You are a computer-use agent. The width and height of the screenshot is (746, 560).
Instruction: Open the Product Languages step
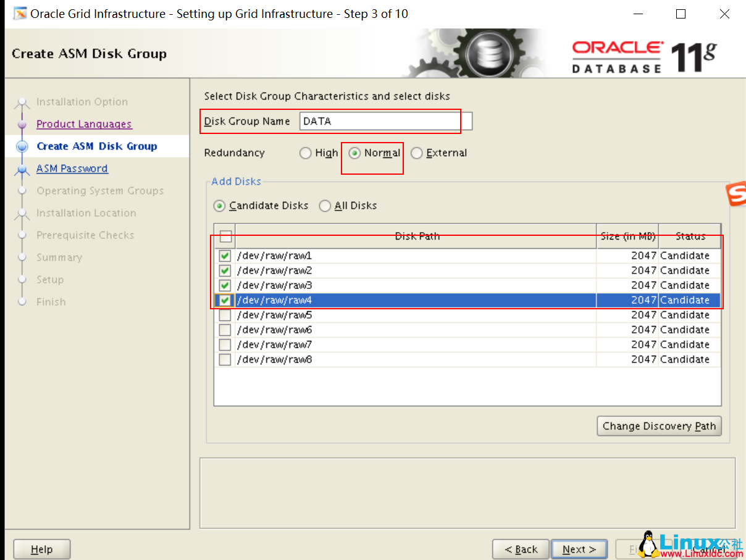pyautogui.click(x=85, y=123)
